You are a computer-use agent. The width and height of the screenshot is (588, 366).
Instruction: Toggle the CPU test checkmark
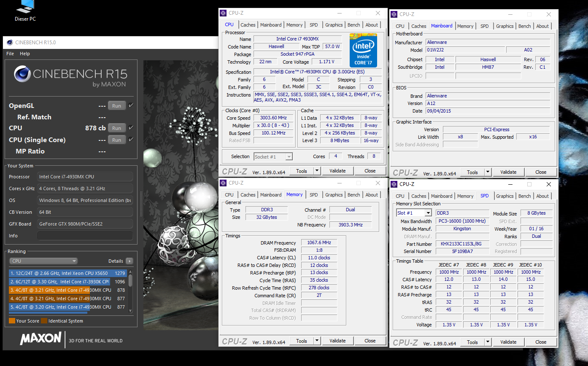coord(131,128)
